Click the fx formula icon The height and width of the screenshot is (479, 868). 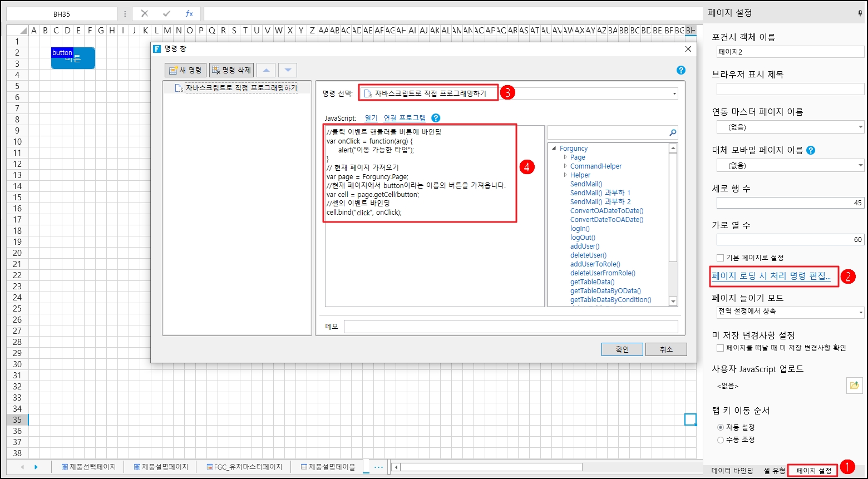(189, 14)
